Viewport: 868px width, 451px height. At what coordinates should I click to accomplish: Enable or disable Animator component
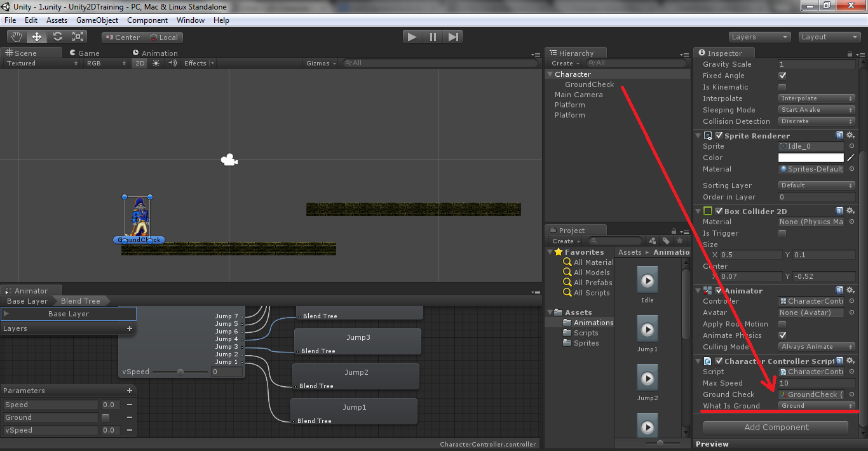[719, 290]
